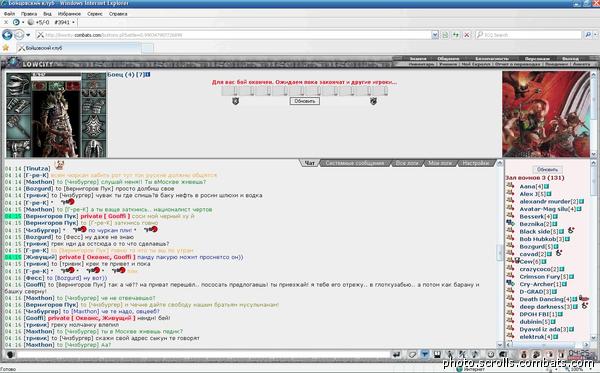Image resolution: width=600 pixels, height=373 pixels.
Task: Open the address bar history dropdown
Action: click(x=435, y=35)
